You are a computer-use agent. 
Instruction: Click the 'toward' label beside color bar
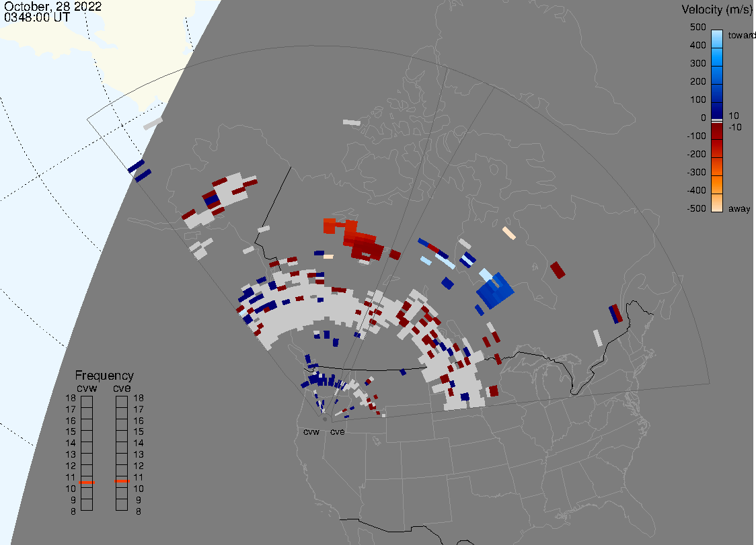pyautogui.click(x=741, y=35)
